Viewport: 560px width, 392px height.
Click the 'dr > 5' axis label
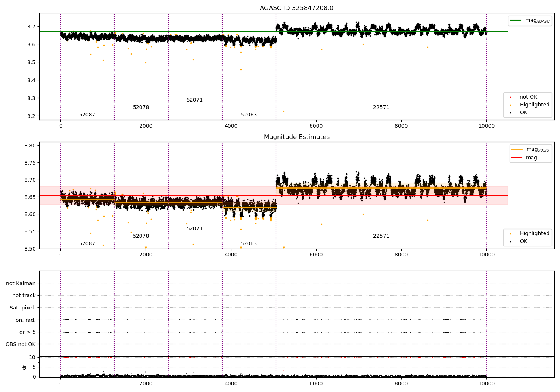(28, 332)
